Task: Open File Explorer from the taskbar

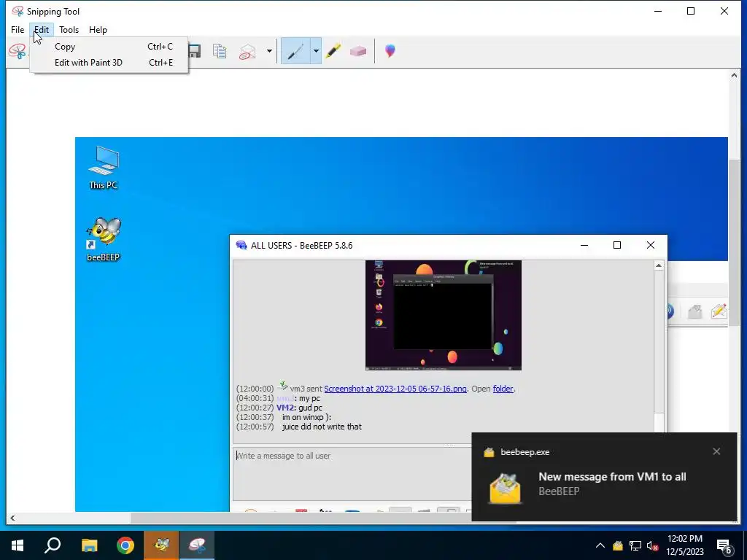Action: [x=89, y=545]
